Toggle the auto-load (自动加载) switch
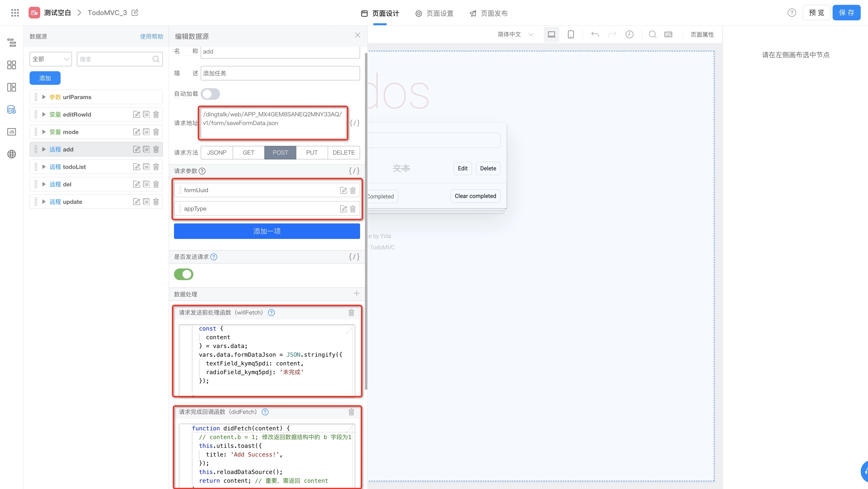Viewport: 868px width, 489px height. coord(211,94)
